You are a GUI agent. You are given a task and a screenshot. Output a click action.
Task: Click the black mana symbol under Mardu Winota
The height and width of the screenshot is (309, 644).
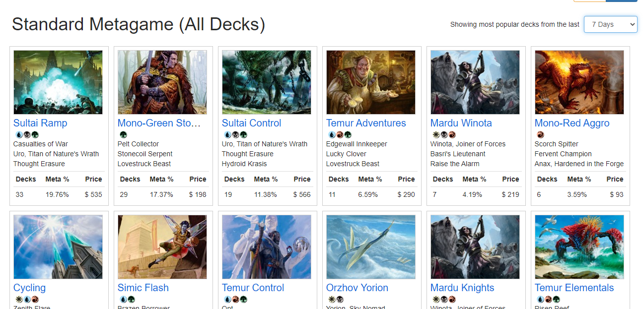[x=444, y=134]
